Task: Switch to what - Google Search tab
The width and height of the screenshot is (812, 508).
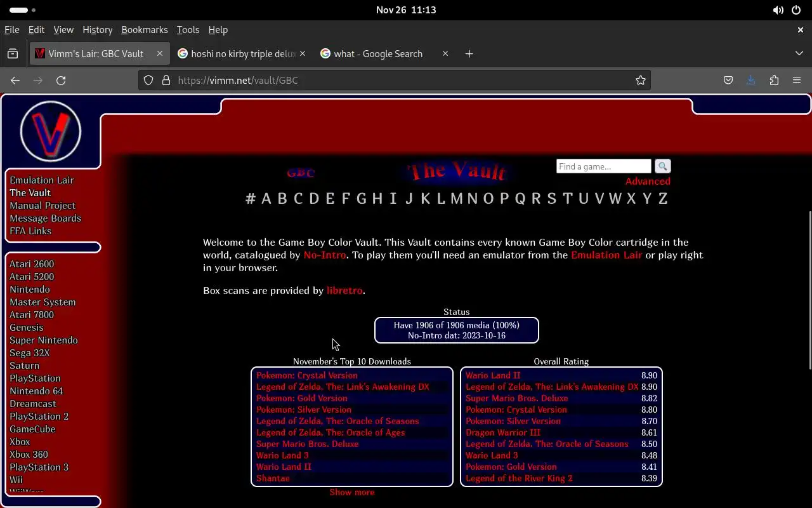Action: click(x=384, y=54)
